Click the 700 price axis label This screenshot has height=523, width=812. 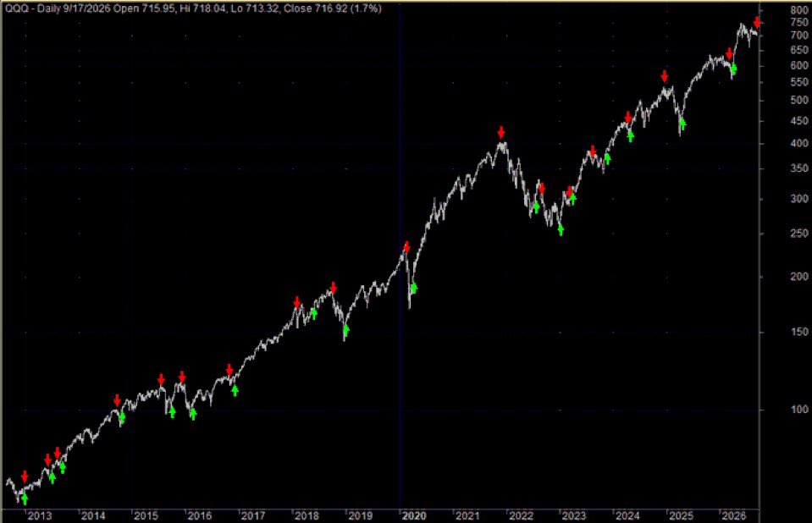tap(799, 36)
